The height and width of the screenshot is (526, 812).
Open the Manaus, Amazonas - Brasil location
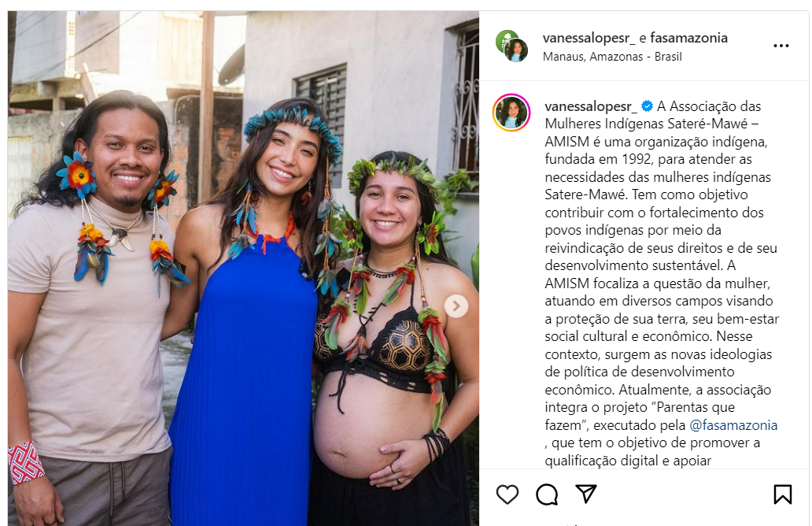coord(612,57)
